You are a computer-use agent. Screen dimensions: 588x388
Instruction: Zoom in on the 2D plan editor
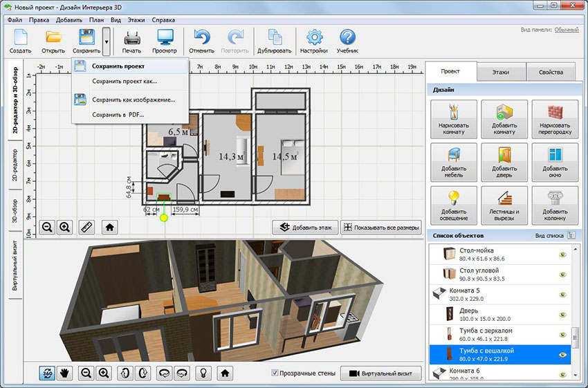[65, 227]
